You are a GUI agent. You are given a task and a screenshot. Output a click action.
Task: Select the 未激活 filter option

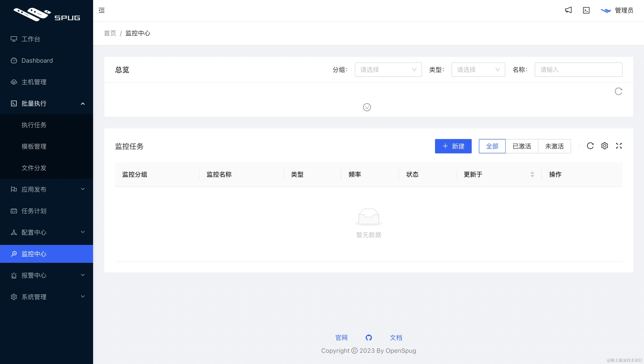point(554,146)
